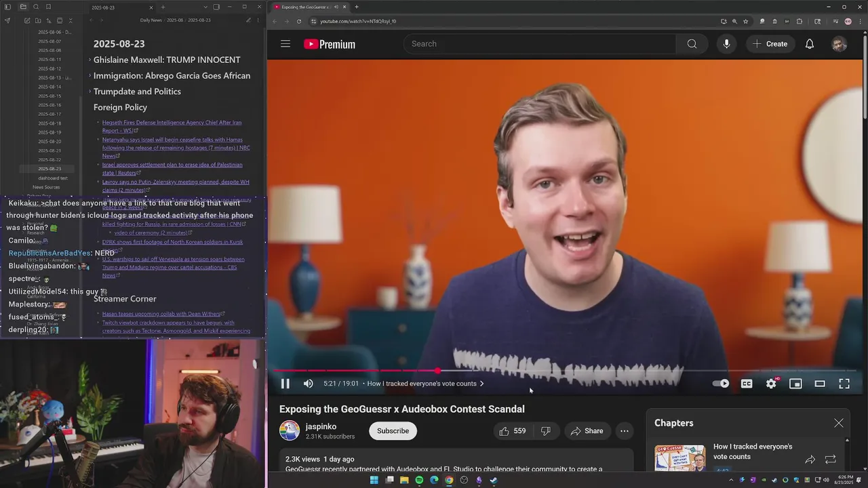This screenshot has height=488, width=868.
Task: Open the video player settings gear
Action: coord(771,384)
